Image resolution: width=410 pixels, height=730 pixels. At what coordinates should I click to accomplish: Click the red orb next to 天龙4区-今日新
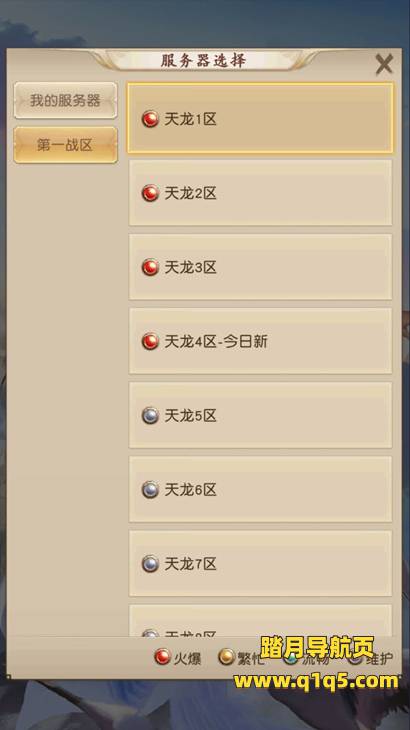pyautogui.click(x=150, y=341)
